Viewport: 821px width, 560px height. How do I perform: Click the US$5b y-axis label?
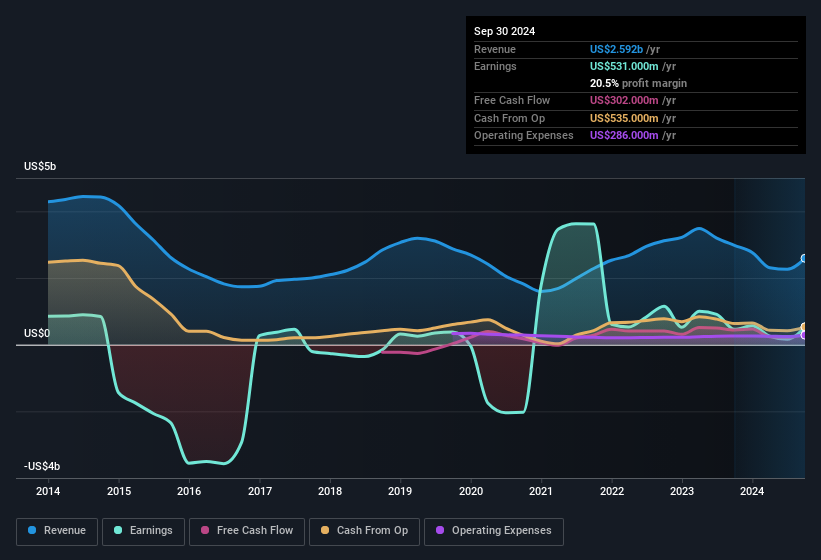[x=41, y=167]
